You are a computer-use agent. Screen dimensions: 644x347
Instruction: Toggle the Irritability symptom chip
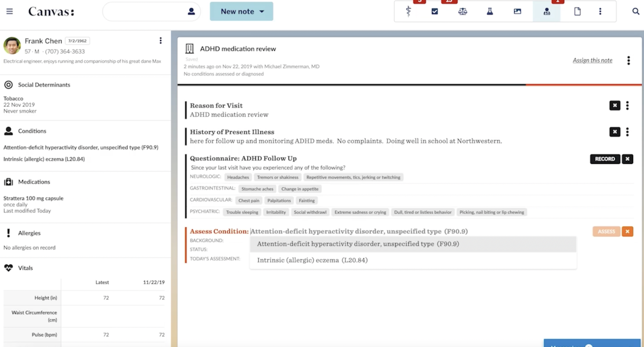click(x=276, y=212)
